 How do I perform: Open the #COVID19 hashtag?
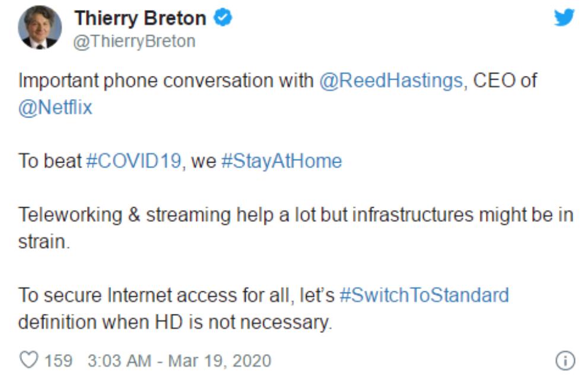pyautogui.click(x=134, y=161)
